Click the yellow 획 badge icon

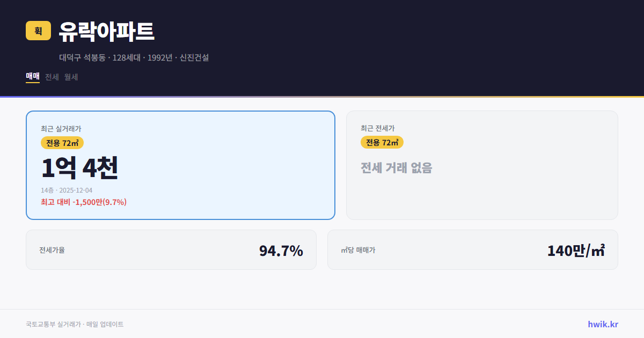pyautogui.click(x=36, y=31)
